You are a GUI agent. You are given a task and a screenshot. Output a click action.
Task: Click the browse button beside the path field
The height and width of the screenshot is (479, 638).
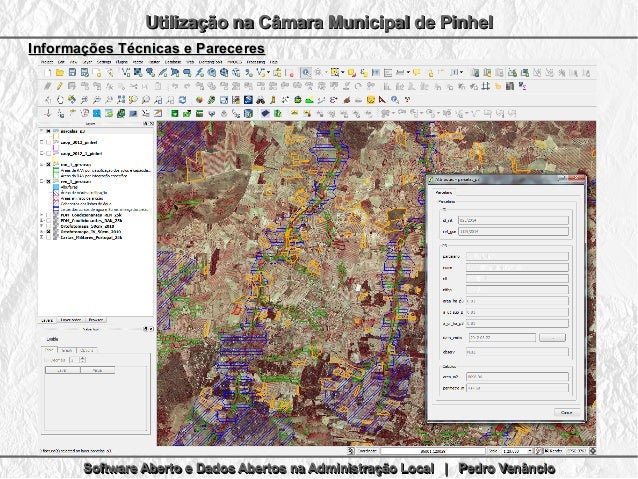[x=552, y=338]
